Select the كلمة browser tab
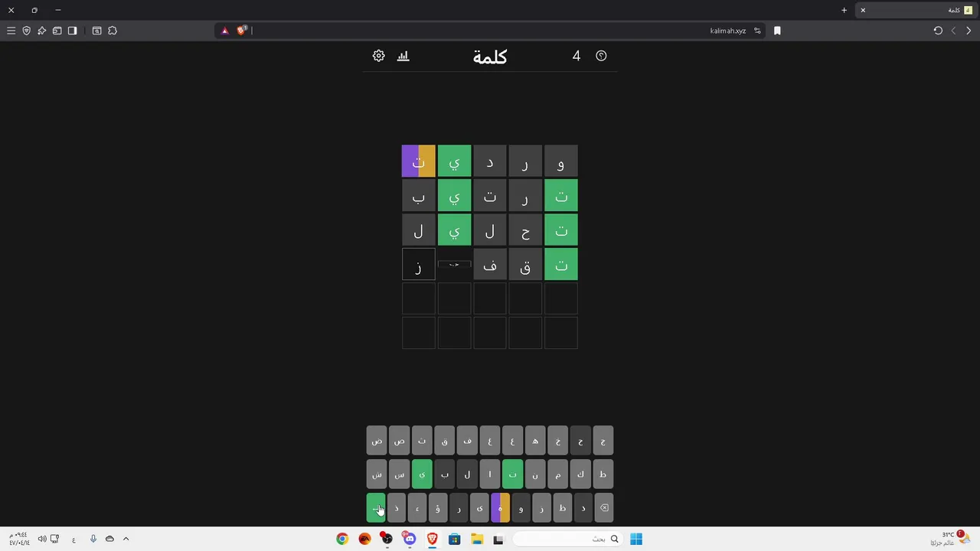This screenshot has width=980, height=551. point(916,10)
